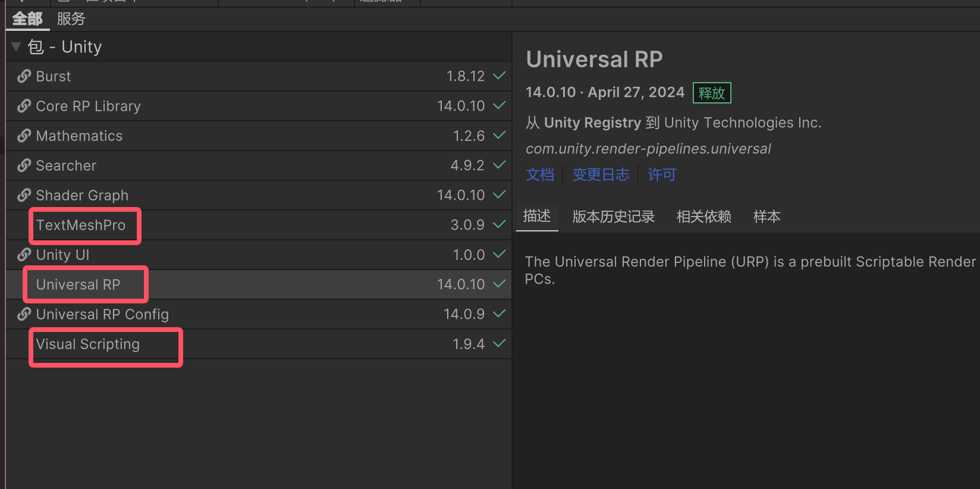Click the installed checkmark on Unity UI row
The width and height of the screenshot is (980, 489).
[500, 254]
